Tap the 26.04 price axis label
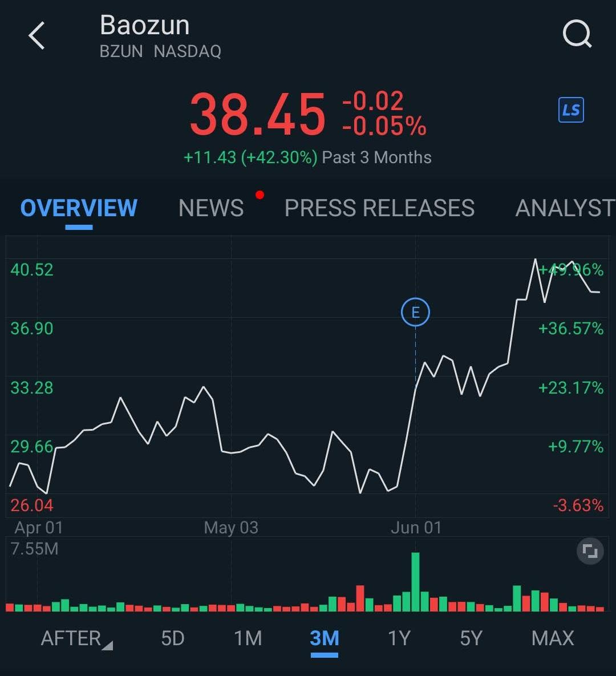The image size is (616, 676). (32, 505)
